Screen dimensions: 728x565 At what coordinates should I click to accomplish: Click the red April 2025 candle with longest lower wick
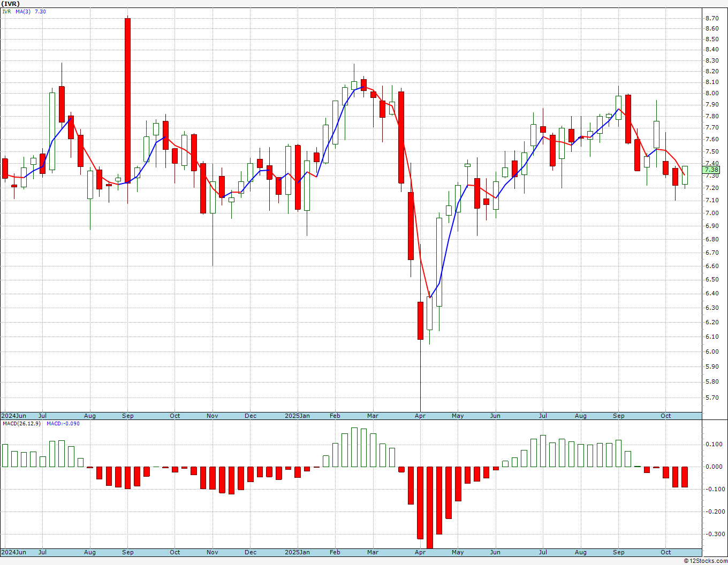pos(420,320)
